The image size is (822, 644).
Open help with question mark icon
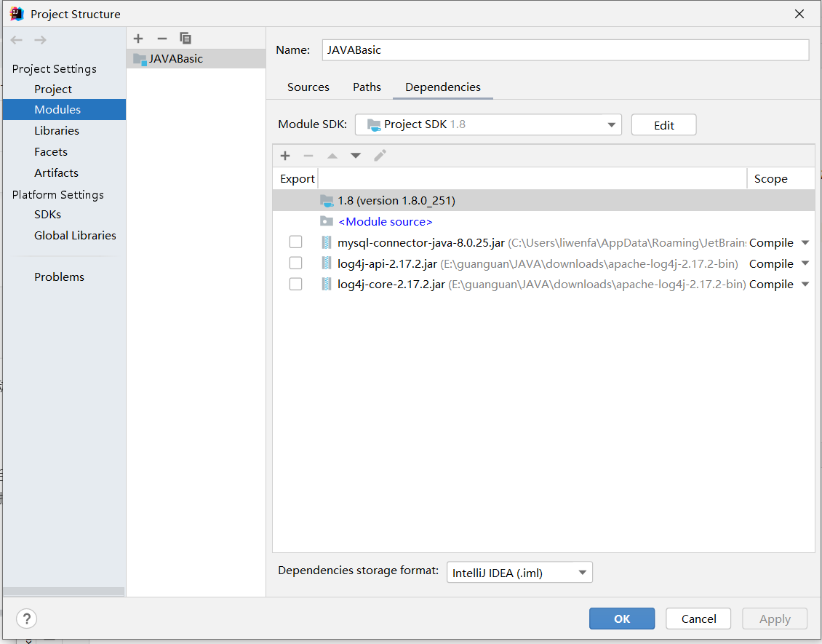coord(26,619)
